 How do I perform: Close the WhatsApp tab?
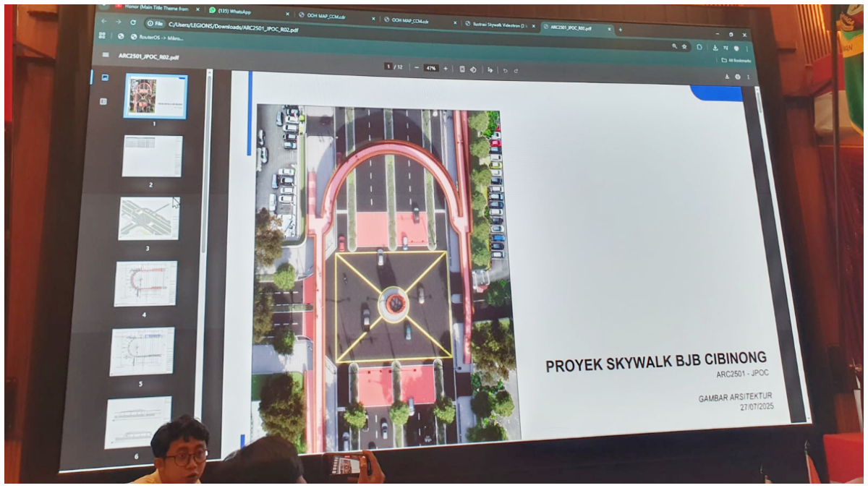[287, 14]
